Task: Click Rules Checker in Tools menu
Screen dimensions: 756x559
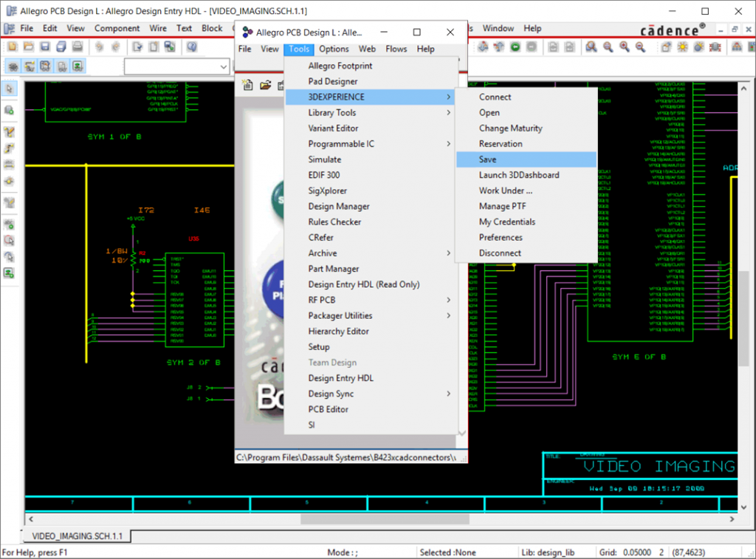Action: pos(334,222)
